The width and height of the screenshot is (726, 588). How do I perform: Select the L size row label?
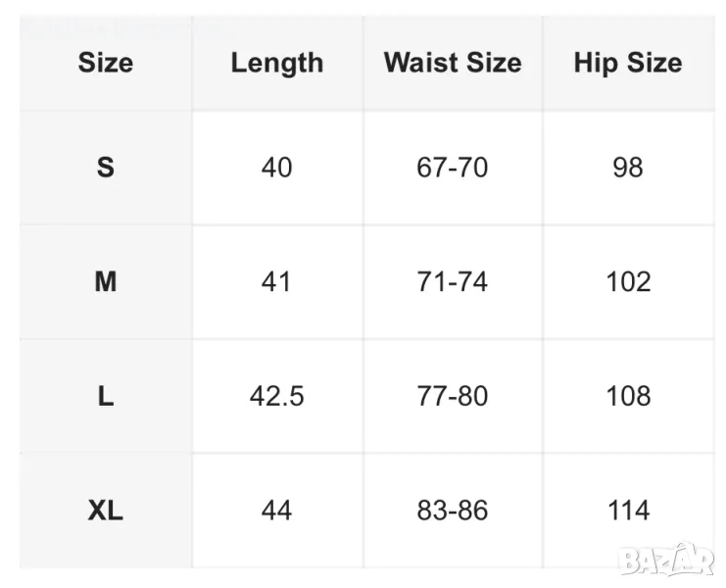[106, 396]
